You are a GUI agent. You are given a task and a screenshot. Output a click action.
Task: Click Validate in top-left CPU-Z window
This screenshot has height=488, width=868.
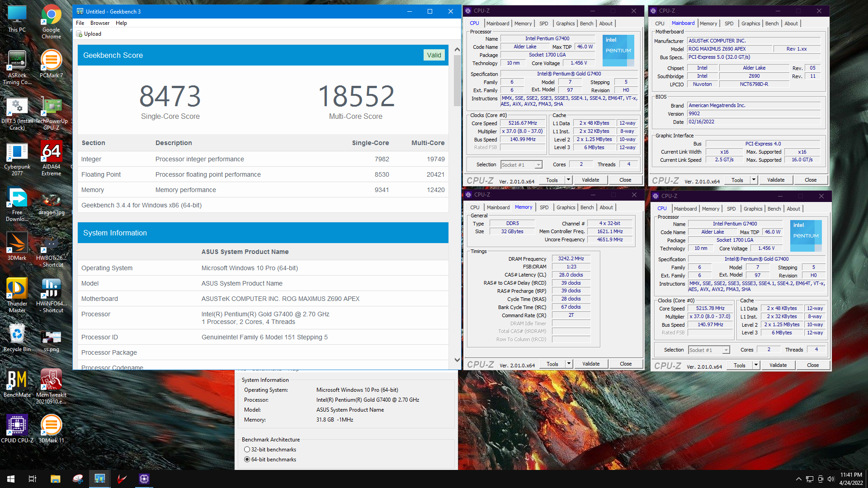(590, 180)
